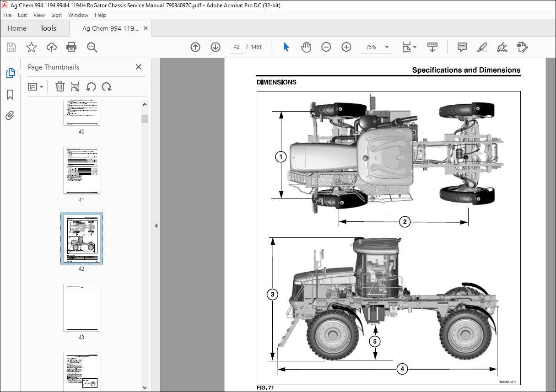Screen dimensions: 556x392
Task: Switch to the Home tab
Action: tap(17, 28)
